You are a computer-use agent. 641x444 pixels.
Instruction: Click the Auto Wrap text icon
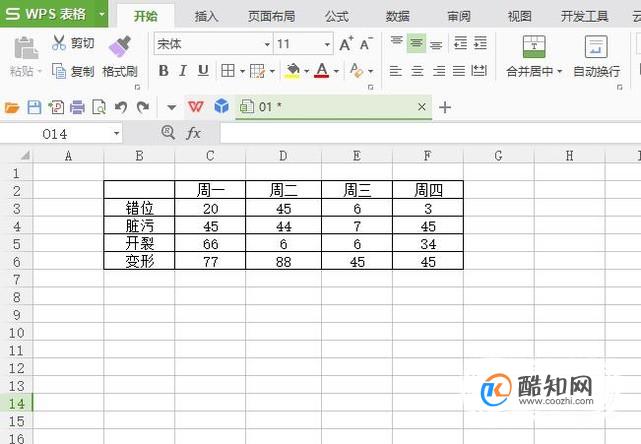point(596,46)
